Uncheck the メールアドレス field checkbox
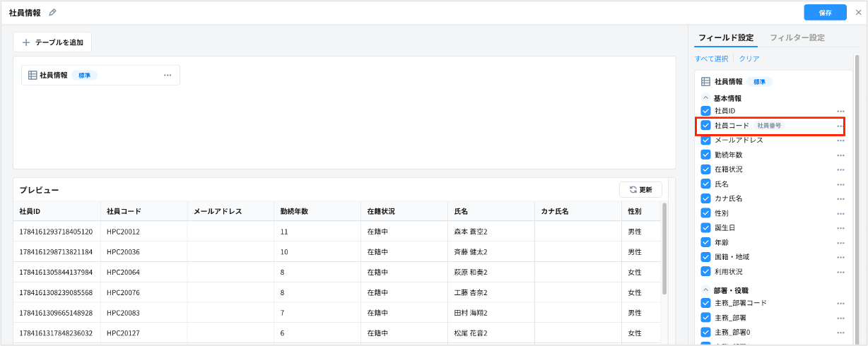The image size is (868, 346). [x=705, y=140]
